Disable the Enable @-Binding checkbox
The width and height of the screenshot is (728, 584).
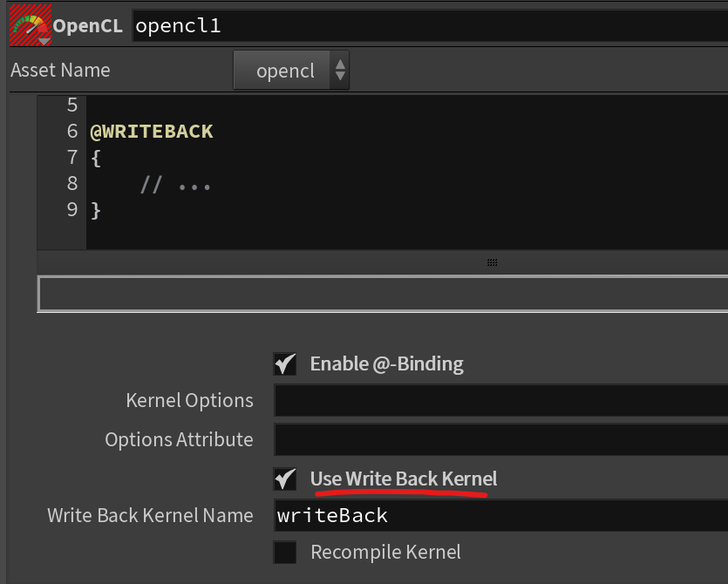coord(285,363)
